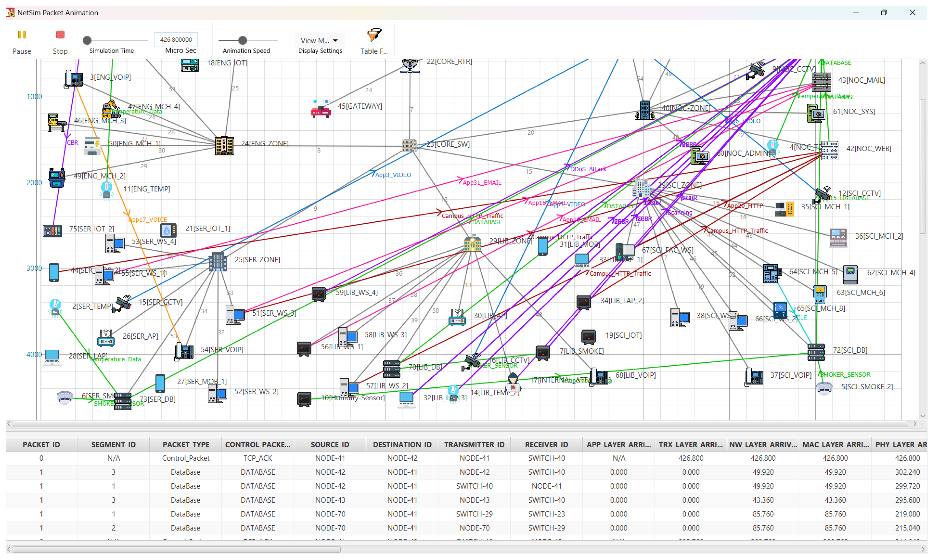933x560 pixels.
Task: Open the Table Filter funnel icon
Action: [x=374, y=35]
